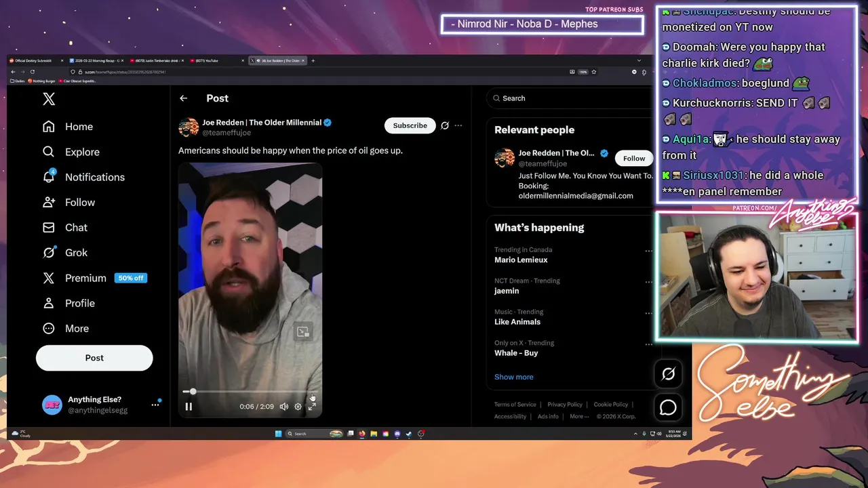Screen dimensions: 868x488
Task: Open the Nothing Burger bookmark
Action: click(x=41, y=81)
